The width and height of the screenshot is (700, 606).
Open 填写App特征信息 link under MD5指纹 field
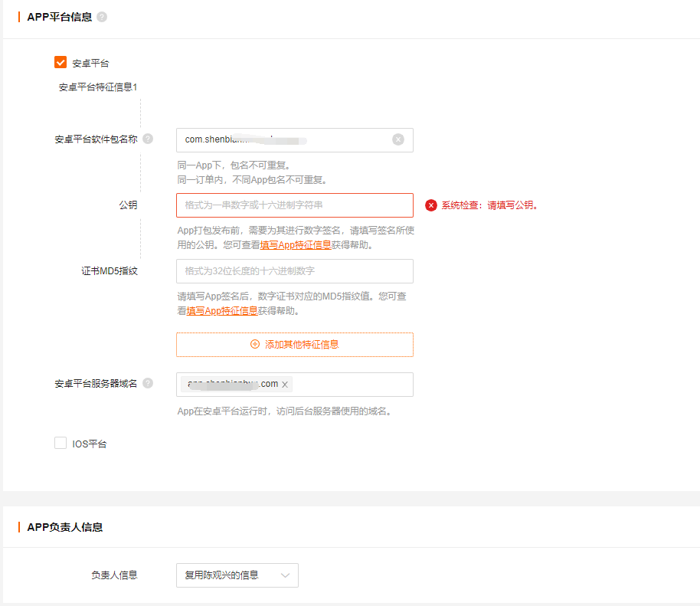click(222, 311)
